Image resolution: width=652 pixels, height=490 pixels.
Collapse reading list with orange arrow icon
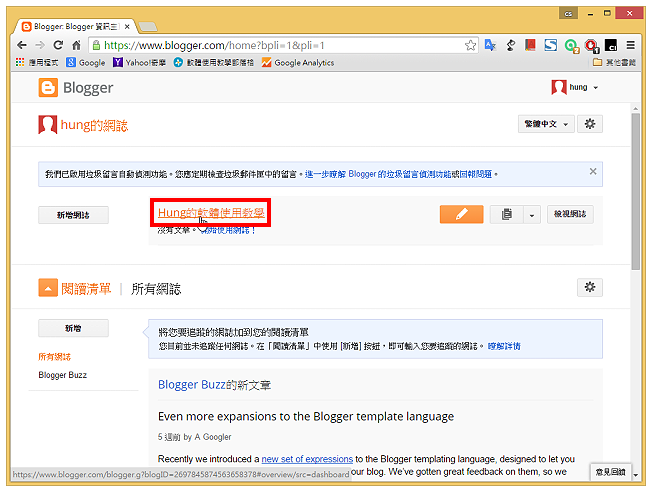click(x=48, y=288)
